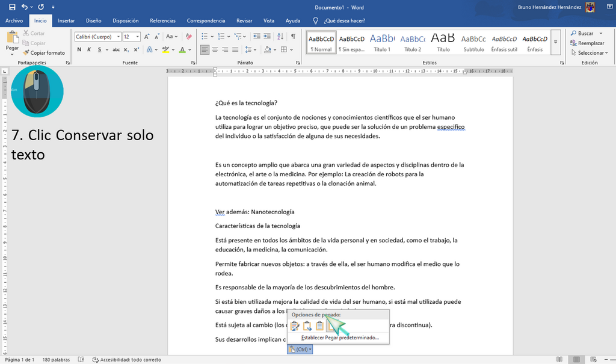
Task: Click the Save icon in title bar
Action: pyautogui.click(x=12, y=7)
